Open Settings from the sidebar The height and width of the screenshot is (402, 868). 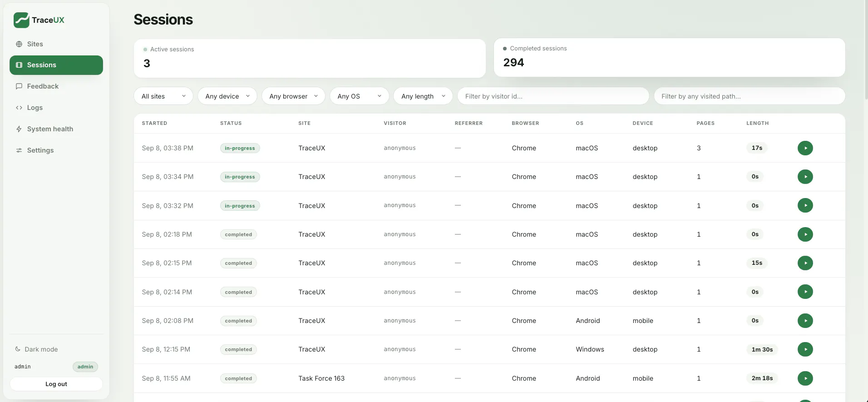56,150
